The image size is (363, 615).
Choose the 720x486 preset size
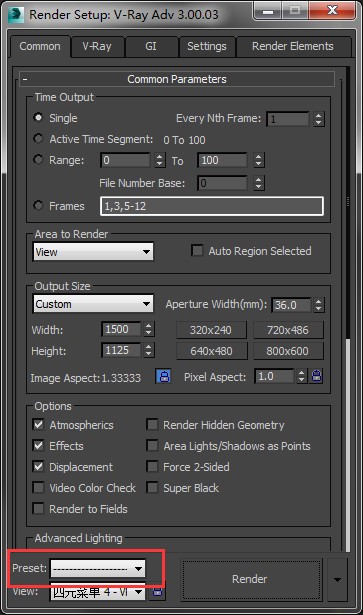click(288, 330)
